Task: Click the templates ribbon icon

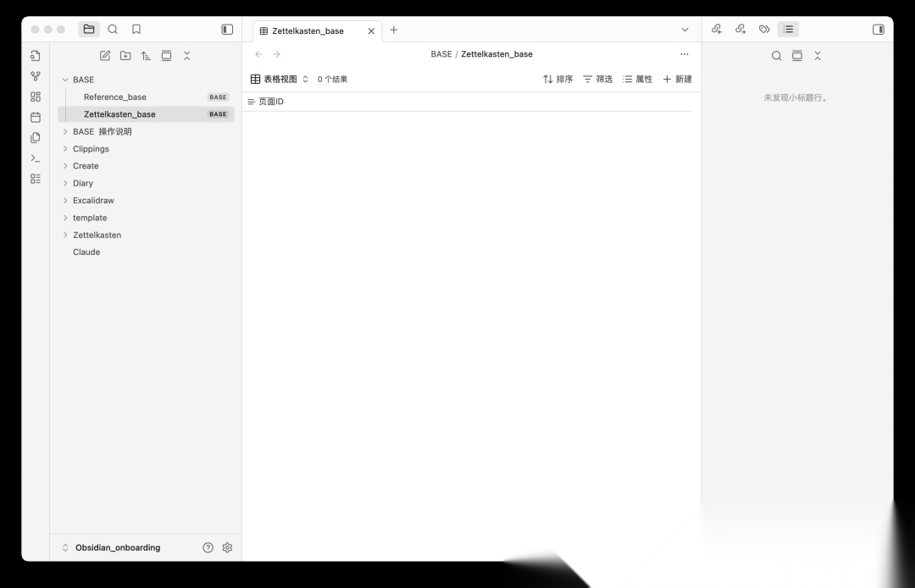Action: [x=36, y=137]
